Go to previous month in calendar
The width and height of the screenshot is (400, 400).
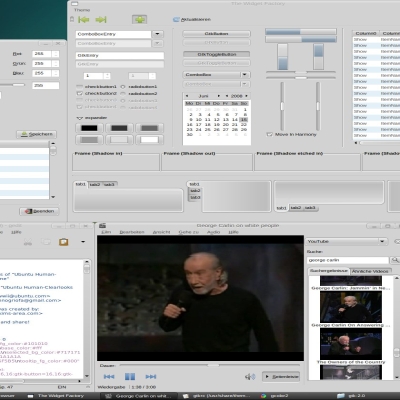187,96
